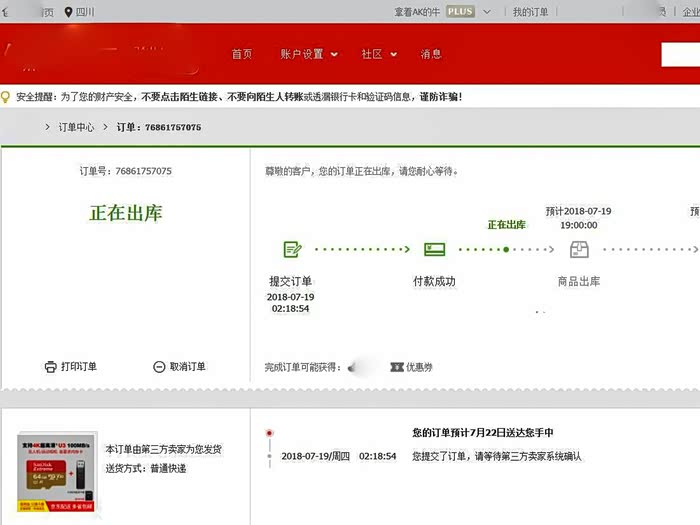Click the security tip lightbulb icon
The image size is (700, 525).
tap(8, 97)
